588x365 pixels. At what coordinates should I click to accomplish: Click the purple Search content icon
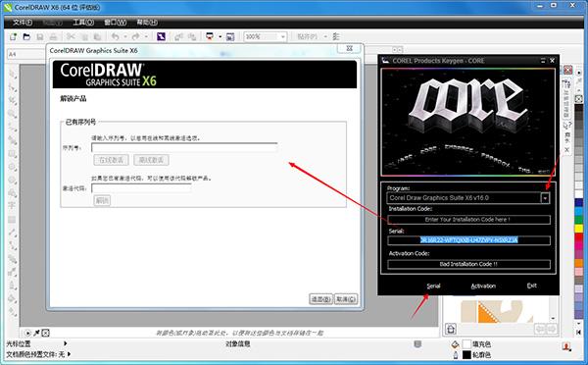[x=161, y=37]
